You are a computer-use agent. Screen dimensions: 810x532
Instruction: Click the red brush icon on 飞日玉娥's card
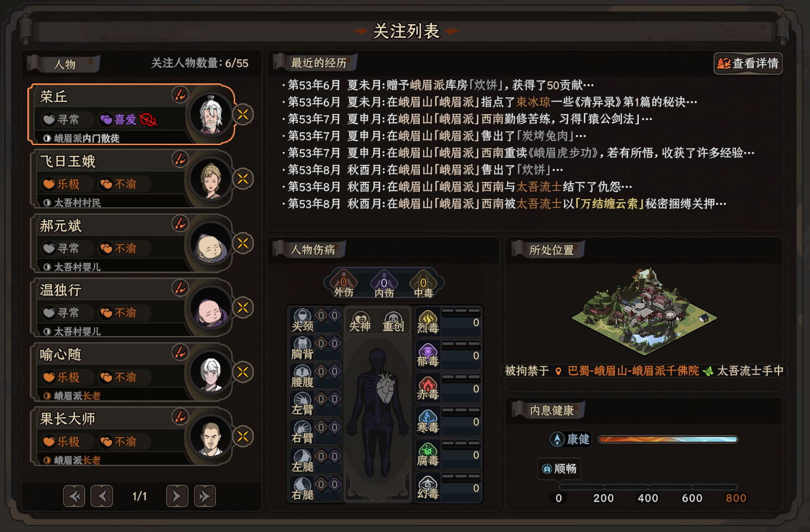180,159
